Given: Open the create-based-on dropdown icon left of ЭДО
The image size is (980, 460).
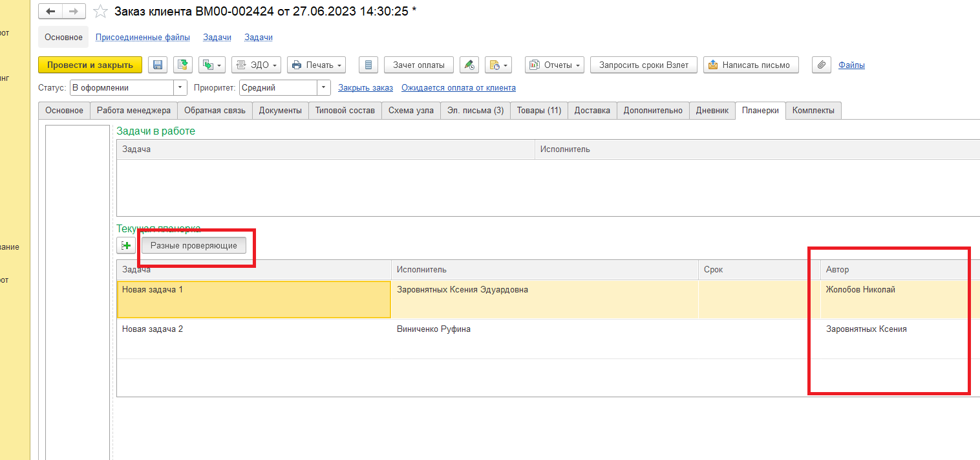Looking at the screenshot, I should (212, 65).
